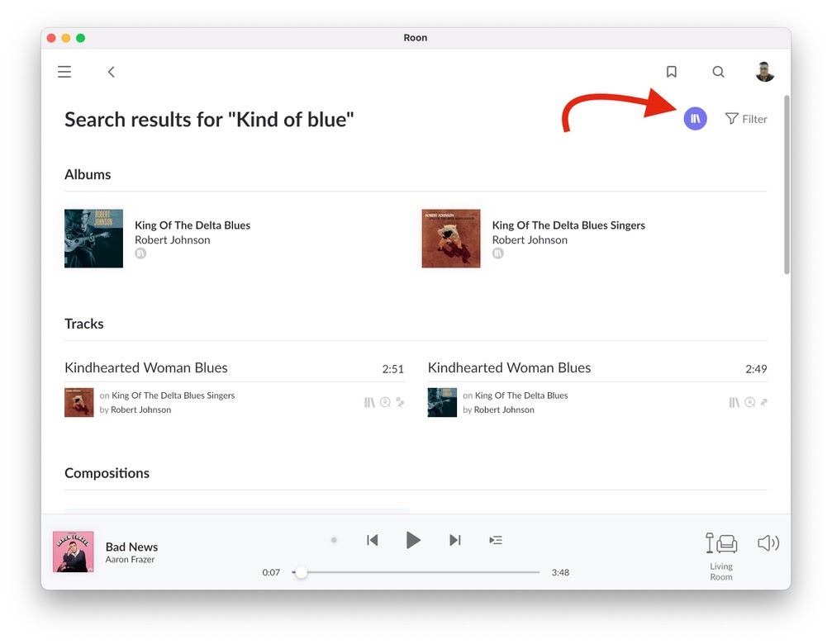
Task: Click the library icon on the 2:51 track
Action: point(369,402)
